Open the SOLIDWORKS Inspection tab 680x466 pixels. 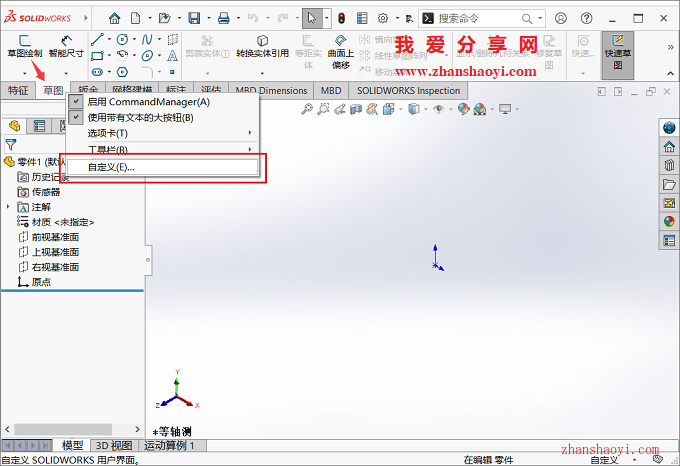tap(408, 91)
